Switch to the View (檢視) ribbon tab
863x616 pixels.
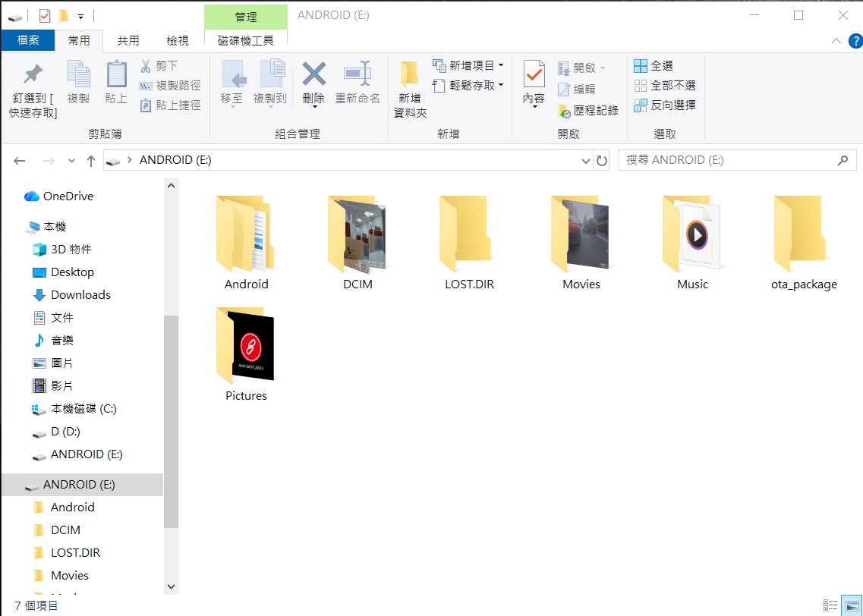[x=177, y=41]
